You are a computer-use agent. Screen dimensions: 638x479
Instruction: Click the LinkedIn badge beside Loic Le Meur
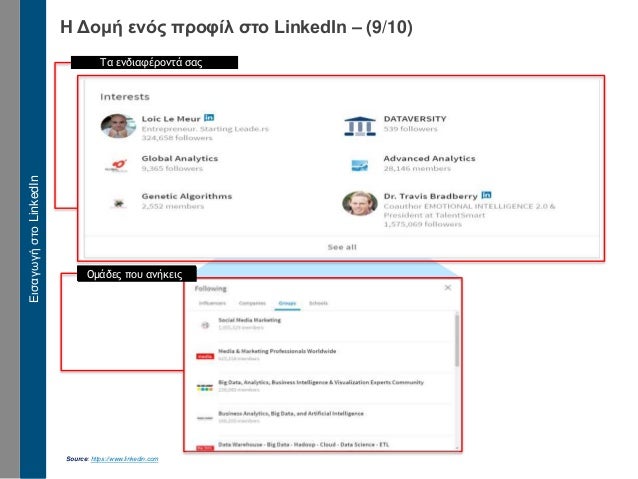[209, 118]
